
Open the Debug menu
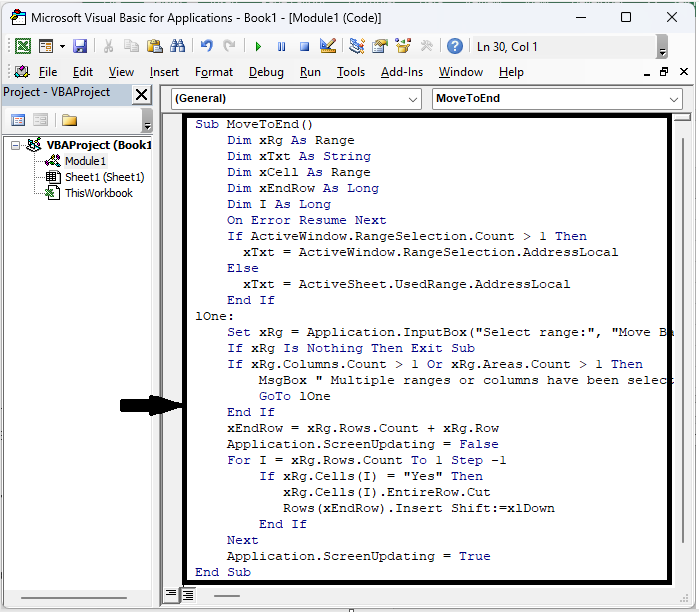click(x=266, y=72)
